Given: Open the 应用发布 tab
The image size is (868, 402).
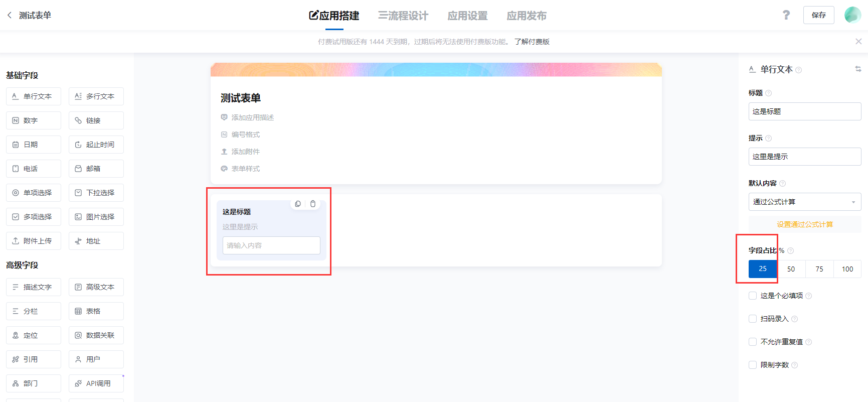Looking at the screenshot, I should (527, 16).
